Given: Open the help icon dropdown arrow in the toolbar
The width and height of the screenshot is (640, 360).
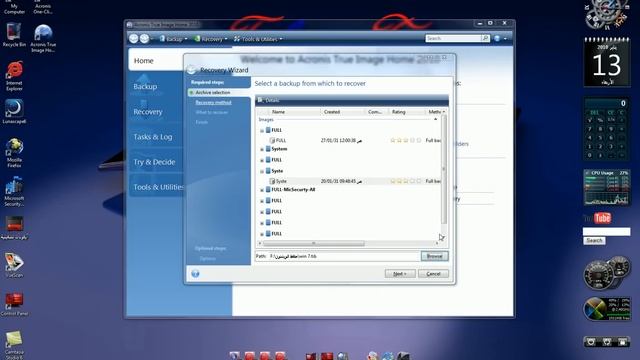Looking at the screenshot, I should (505, 39).
